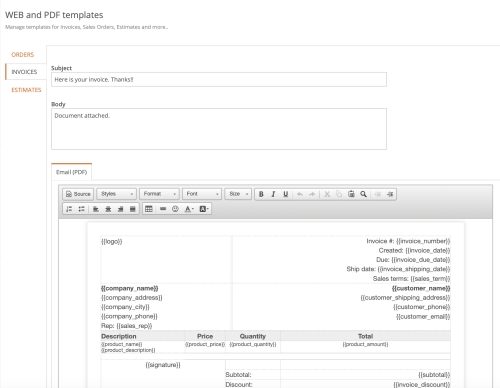Screen dimensions: 500x388
Task: Click the Due: {{invoice_due_date}} line
Action: pos(413,260)
